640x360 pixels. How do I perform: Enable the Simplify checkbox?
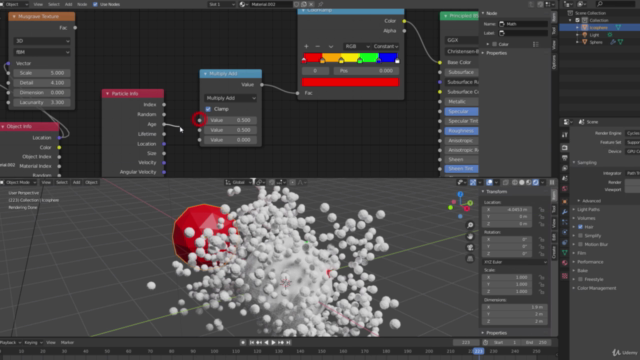click(580, 236)
